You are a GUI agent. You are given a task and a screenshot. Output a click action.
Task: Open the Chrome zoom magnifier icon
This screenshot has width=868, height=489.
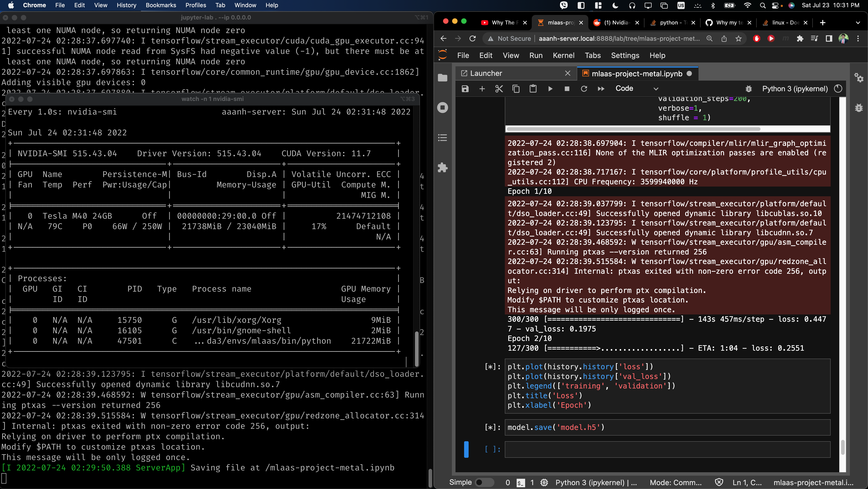709,39
